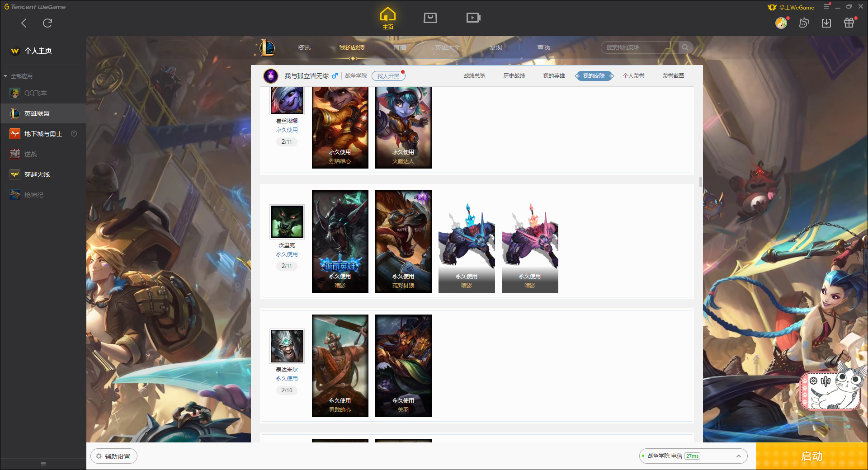Go back with the left arrow icon

(24, 23)
